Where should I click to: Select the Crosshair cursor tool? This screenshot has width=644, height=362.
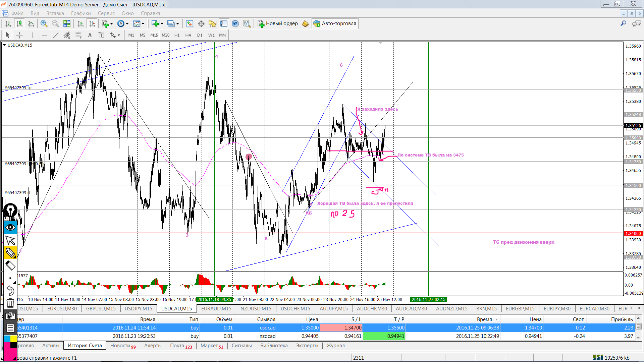click(x=19, y=35)
